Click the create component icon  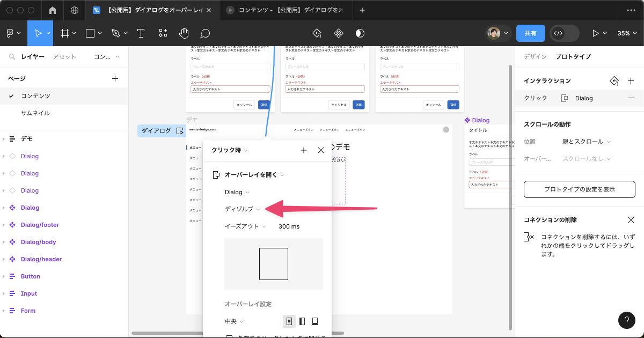[x=339, y=33]
